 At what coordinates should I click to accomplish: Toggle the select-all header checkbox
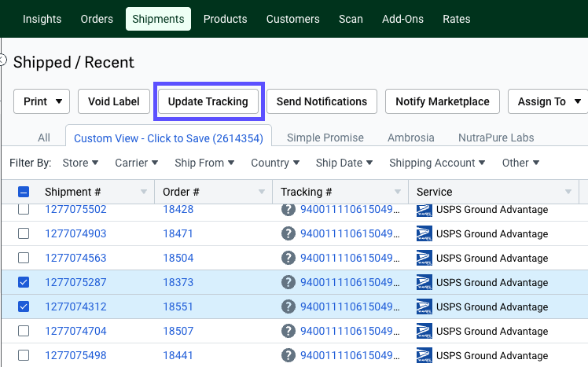pyautogui.click(x=24, y=193)
